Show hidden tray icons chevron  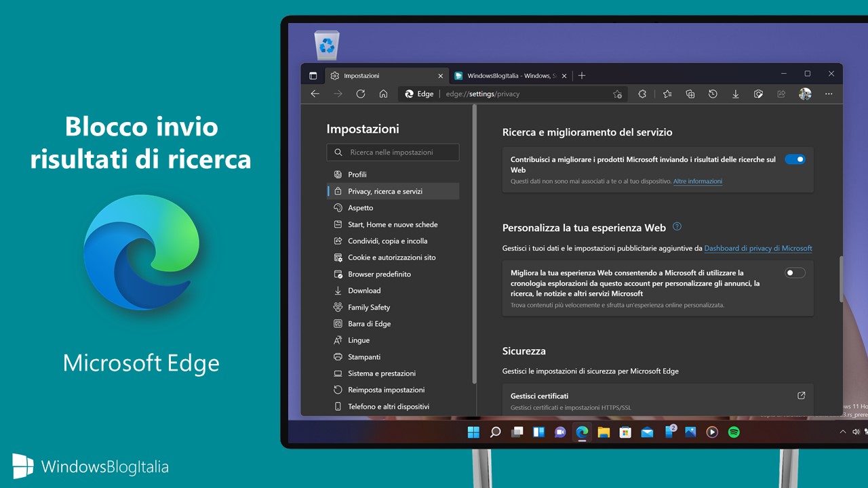[x=843, y=432]
